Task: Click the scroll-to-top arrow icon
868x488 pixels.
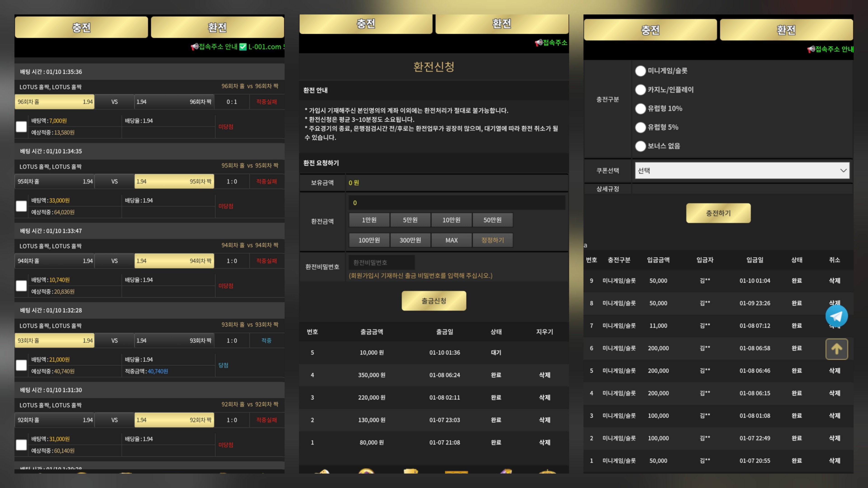Action: [x=836, y=349]
